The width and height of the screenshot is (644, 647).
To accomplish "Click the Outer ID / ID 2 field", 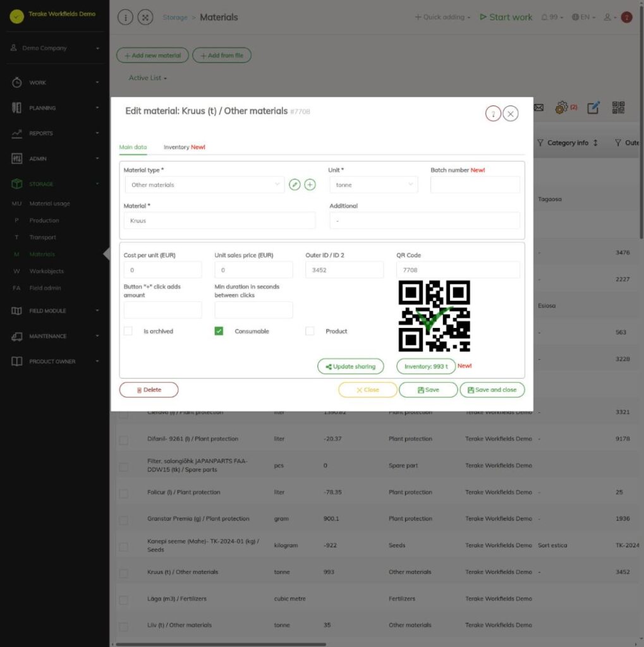I will 344,270.
